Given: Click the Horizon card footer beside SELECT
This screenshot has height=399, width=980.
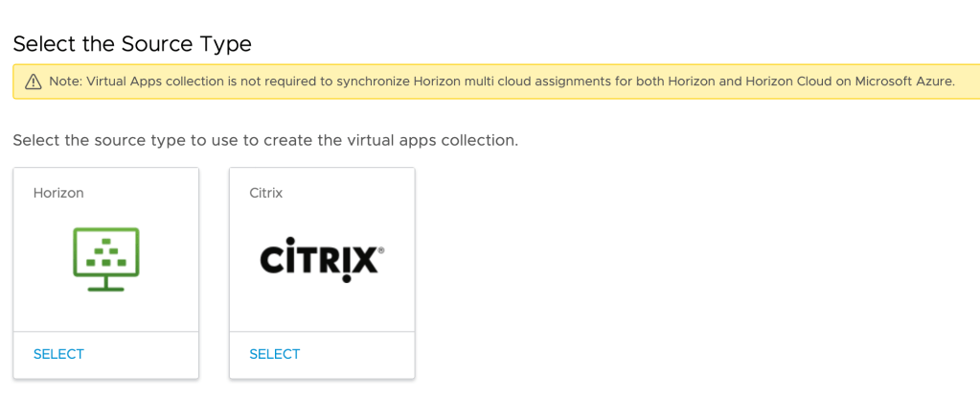Looking at the screenshot, I should pyautogui.click(x=144, y=354).
